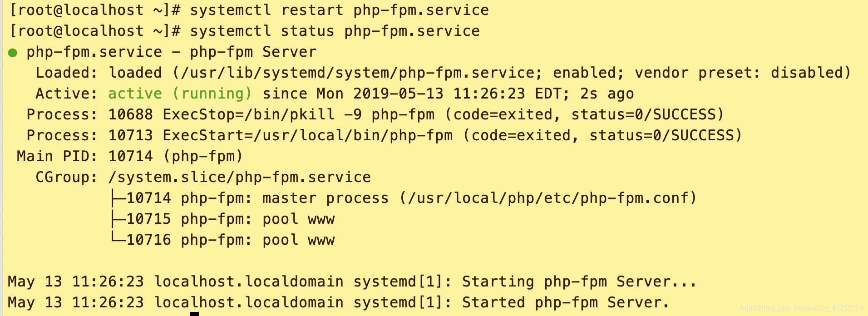Click the 'Starting php-fpm Server...' log line

352,281
